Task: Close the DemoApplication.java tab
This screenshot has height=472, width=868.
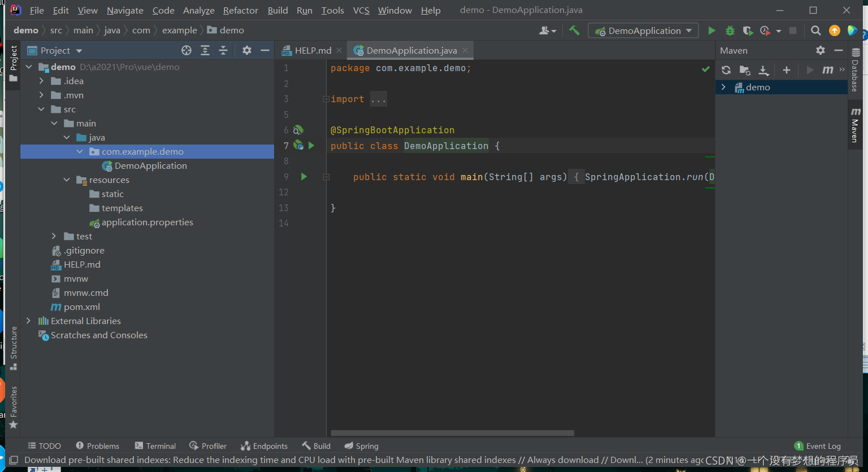Action: (465, 50)
